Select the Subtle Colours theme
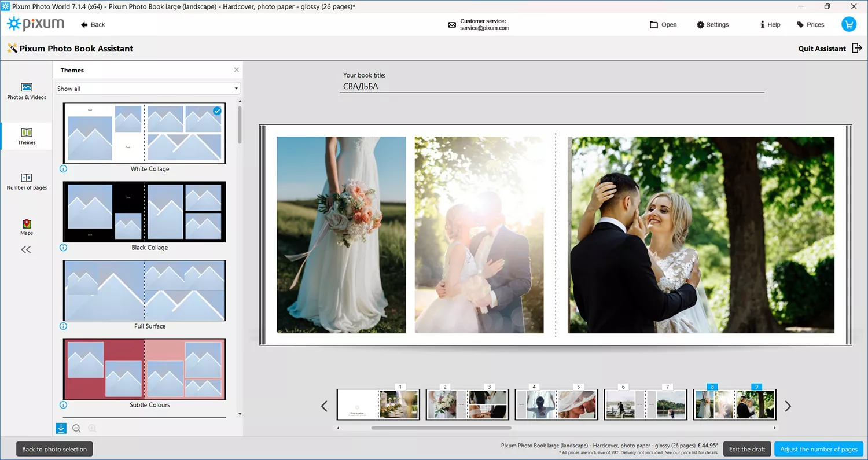 click(144, 369)
